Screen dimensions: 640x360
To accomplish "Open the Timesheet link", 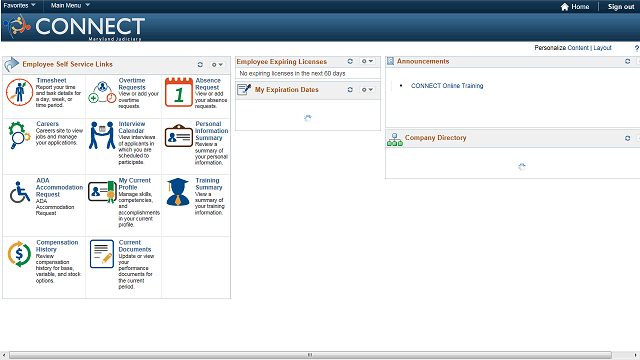I will click(x=51, y=80).
